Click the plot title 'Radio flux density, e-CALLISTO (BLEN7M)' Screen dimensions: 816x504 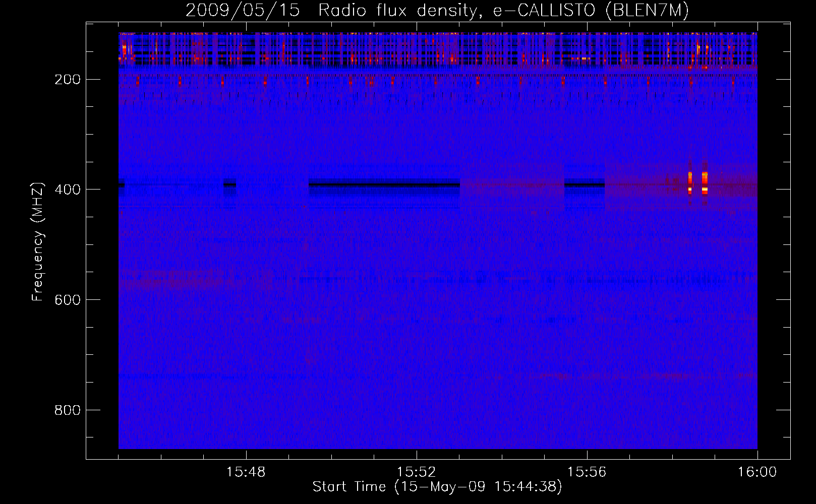pos(503,11)
